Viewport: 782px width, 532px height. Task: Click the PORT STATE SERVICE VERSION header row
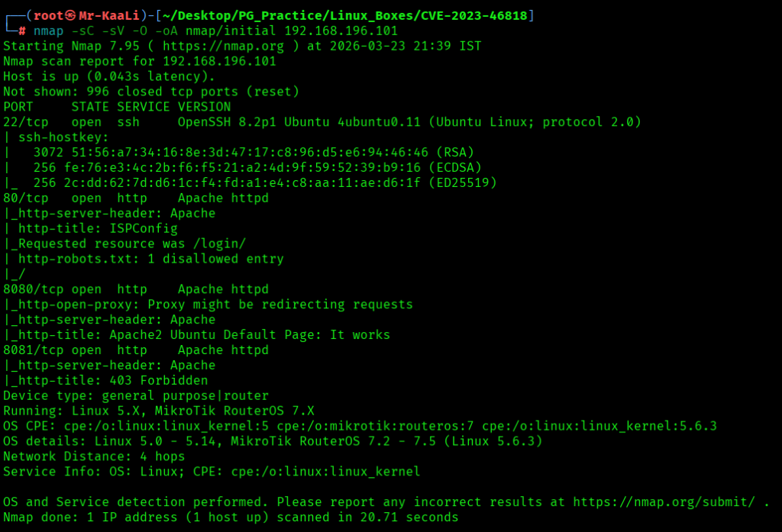click(x=117, y=107)
